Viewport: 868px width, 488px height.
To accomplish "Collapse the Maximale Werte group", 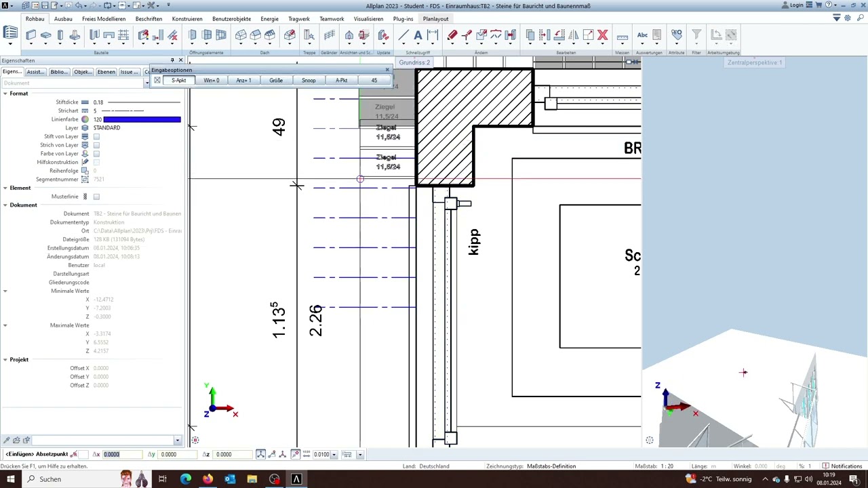I will (x=5, y=325).
